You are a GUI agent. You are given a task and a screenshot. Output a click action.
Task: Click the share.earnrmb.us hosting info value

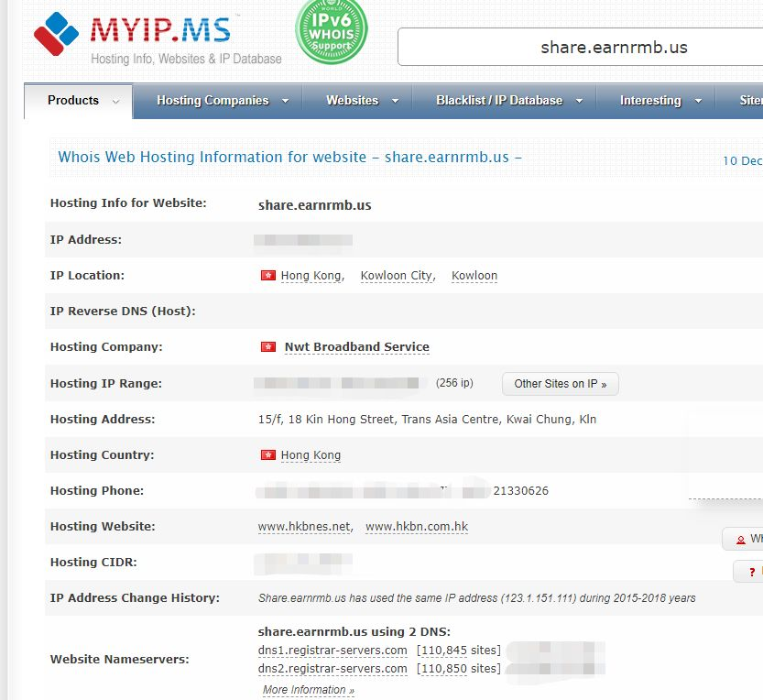coord(315,205)
